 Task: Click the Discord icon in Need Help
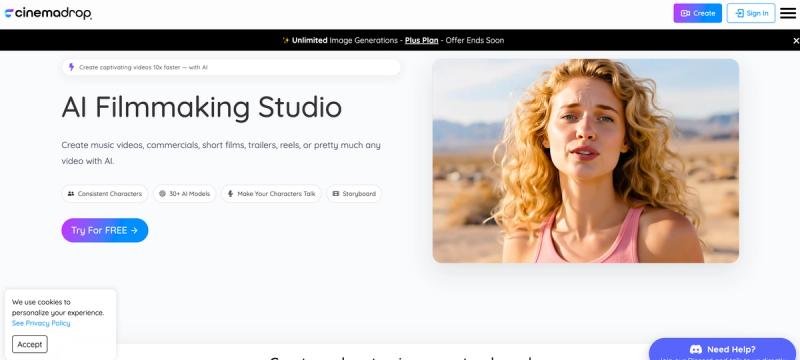696,350
